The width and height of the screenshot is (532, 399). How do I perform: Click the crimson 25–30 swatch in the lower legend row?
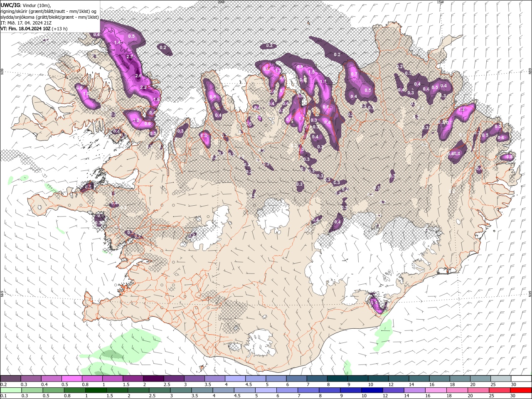[499, 390]
